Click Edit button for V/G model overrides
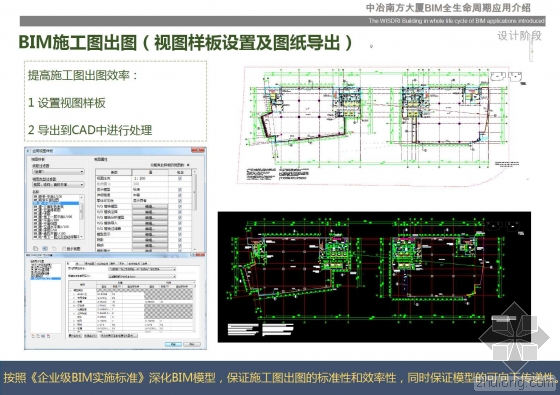 (150, 206)
